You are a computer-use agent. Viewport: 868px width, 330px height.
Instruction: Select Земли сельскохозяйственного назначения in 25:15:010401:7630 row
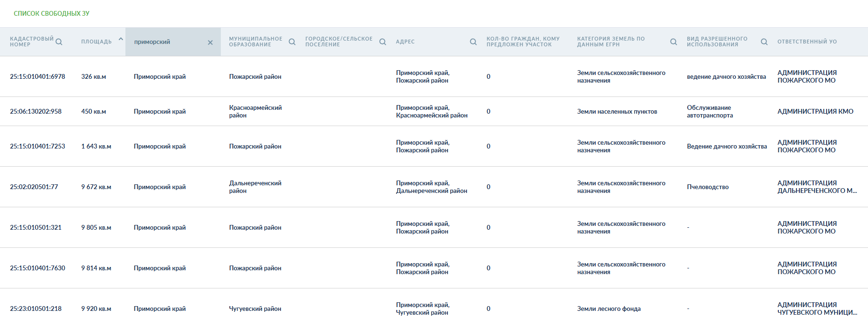point(621,268)
